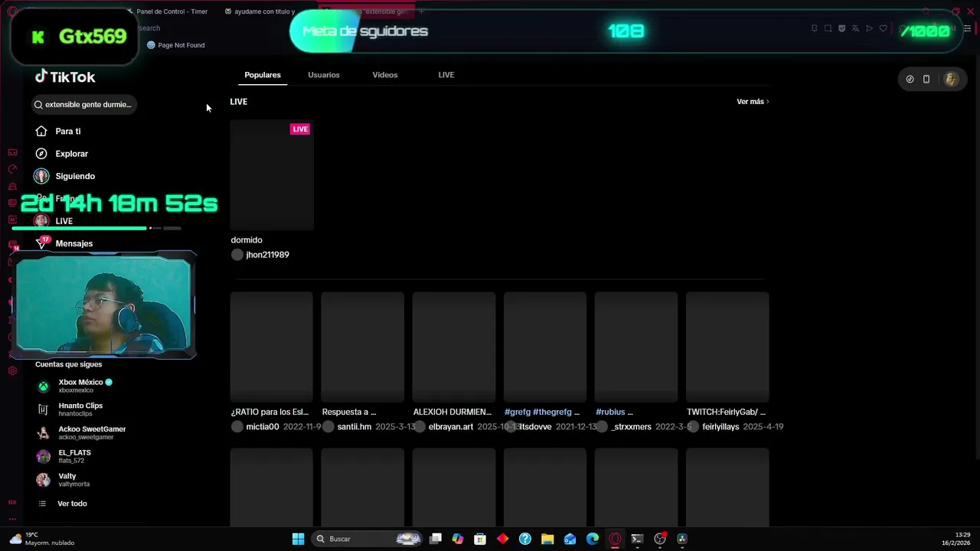Click the snapshot capture icon in address bar
This screenshot has height=551, width=980.
[x=828, y=28]
